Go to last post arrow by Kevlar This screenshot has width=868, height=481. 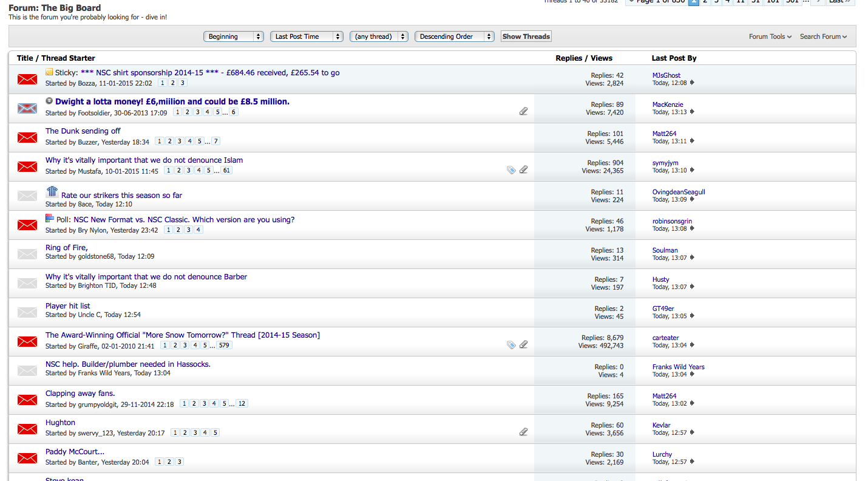click(692, 432)
